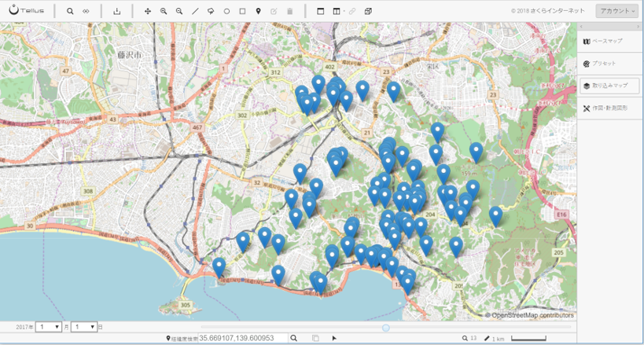644x345 pixels.
Task: Open the 作図・計測図形 panel
Action: [x=609, y=108]
